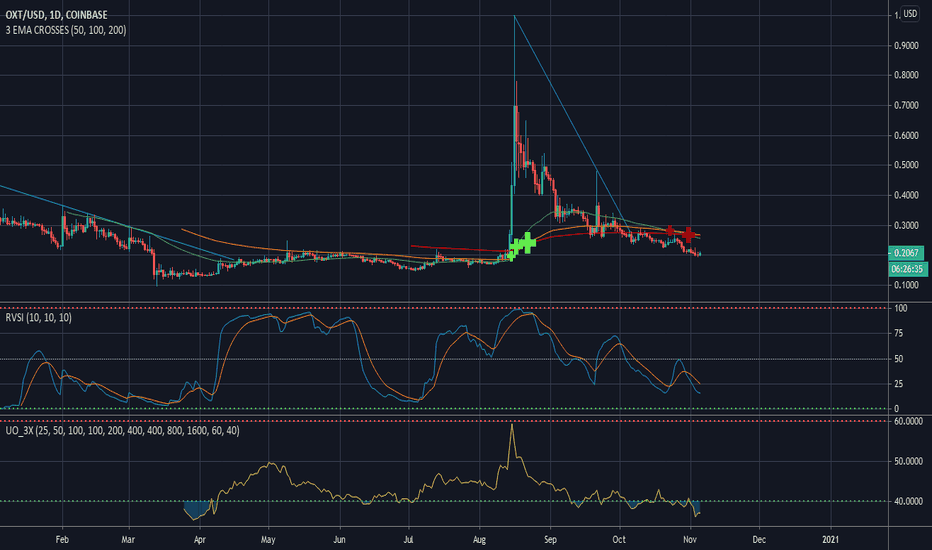Click the 0.3000 price axis label

(x=906, y=225)
